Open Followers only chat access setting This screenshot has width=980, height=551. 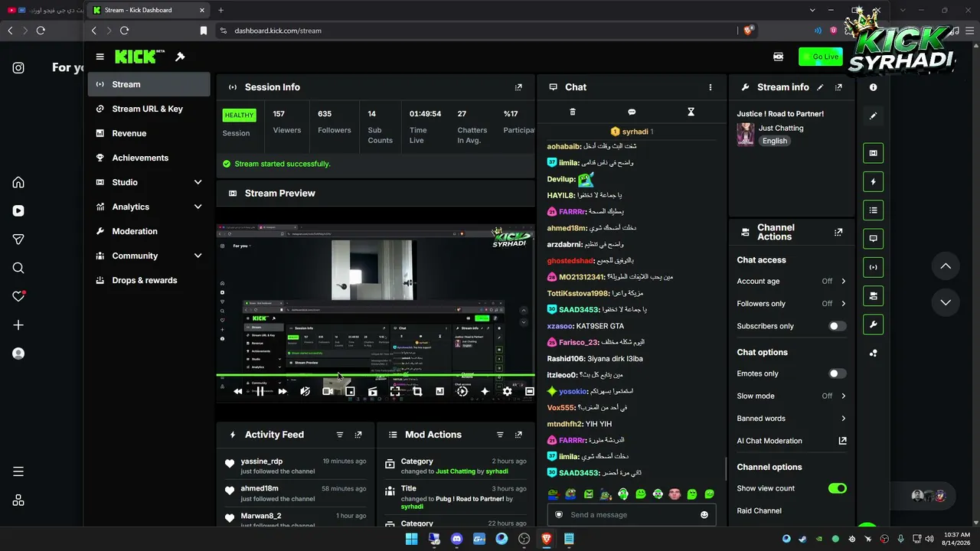tap(792, 304)
